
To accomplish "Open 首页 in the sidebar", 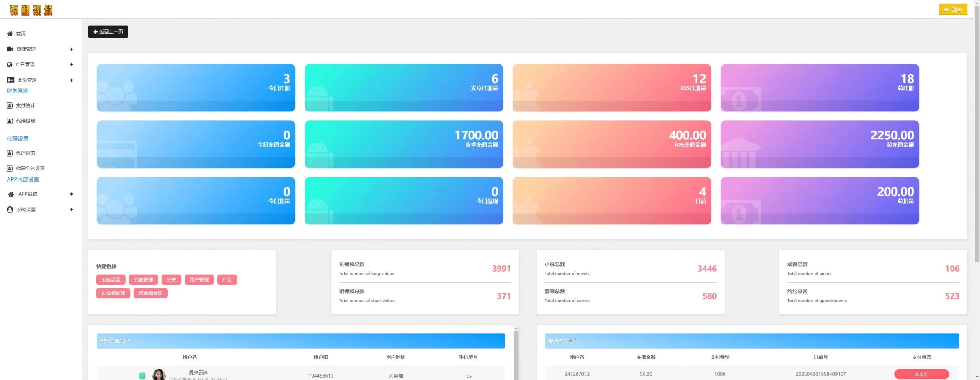I will tap(21, 34).
